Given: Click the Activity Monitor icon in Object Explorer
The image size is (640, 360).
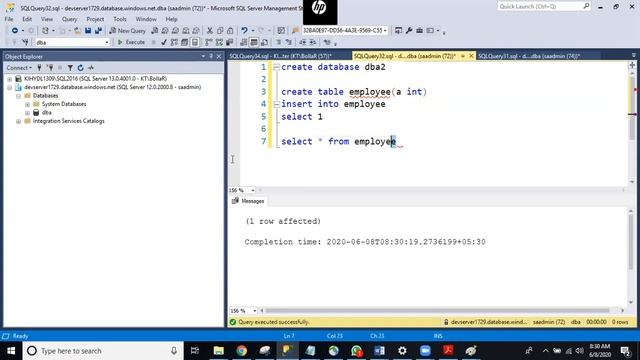Looking at the screenshot, I should (x=91, y=68).
